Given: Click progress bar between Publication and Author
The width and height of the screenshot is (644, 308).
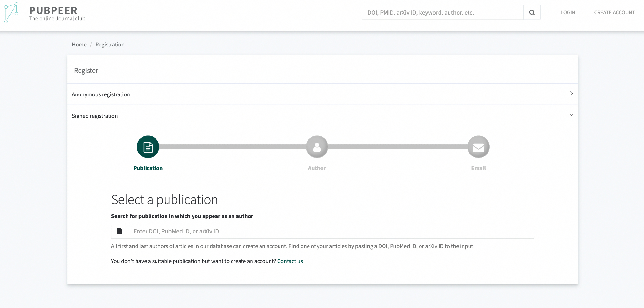Looking at the screenshot, I should coord(232,147).
